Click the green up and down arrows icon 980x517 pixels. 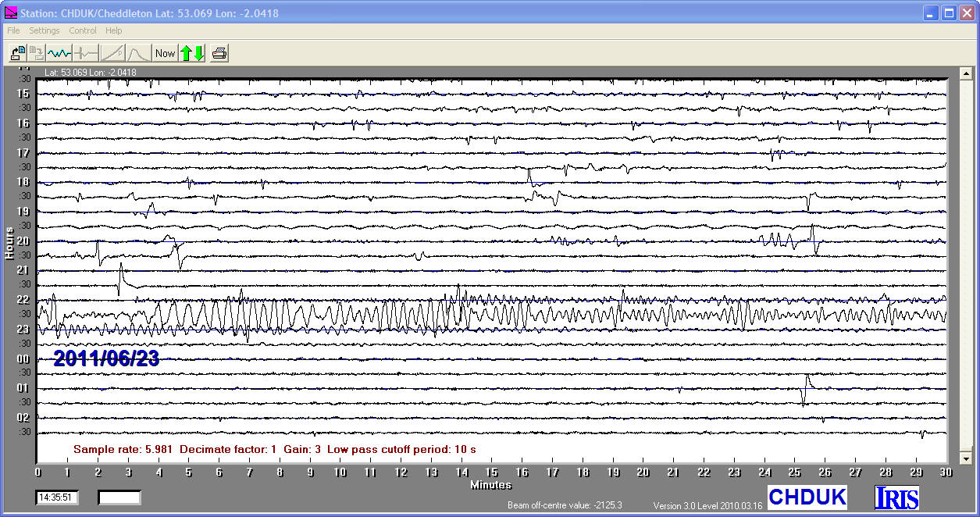[x=192, y=53]
